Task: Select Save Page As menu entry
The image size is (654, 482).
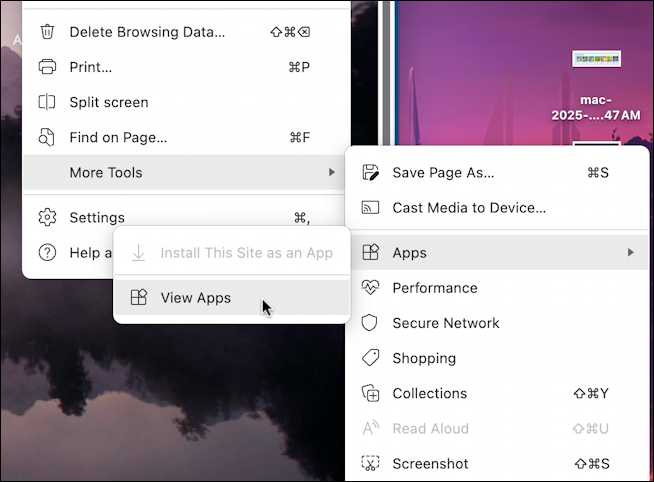Action: point(497,172)
